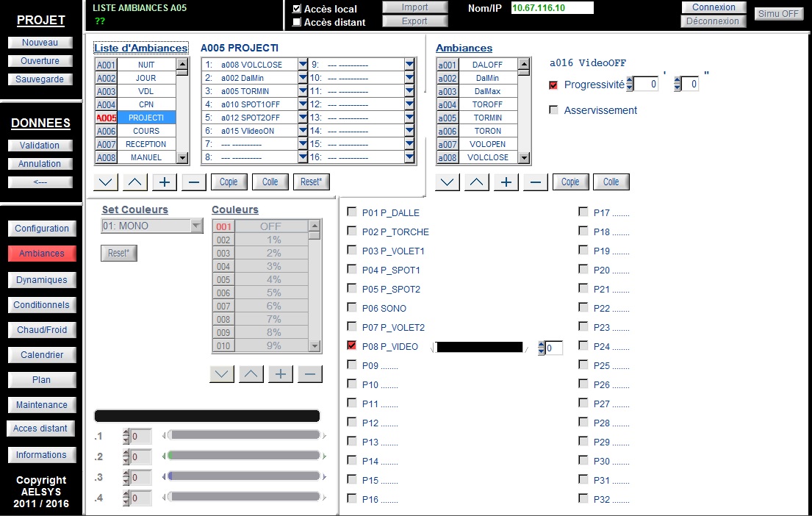Click the Connexion button
Viewport: 812px width, 516px height.
[x=714, y=7]
